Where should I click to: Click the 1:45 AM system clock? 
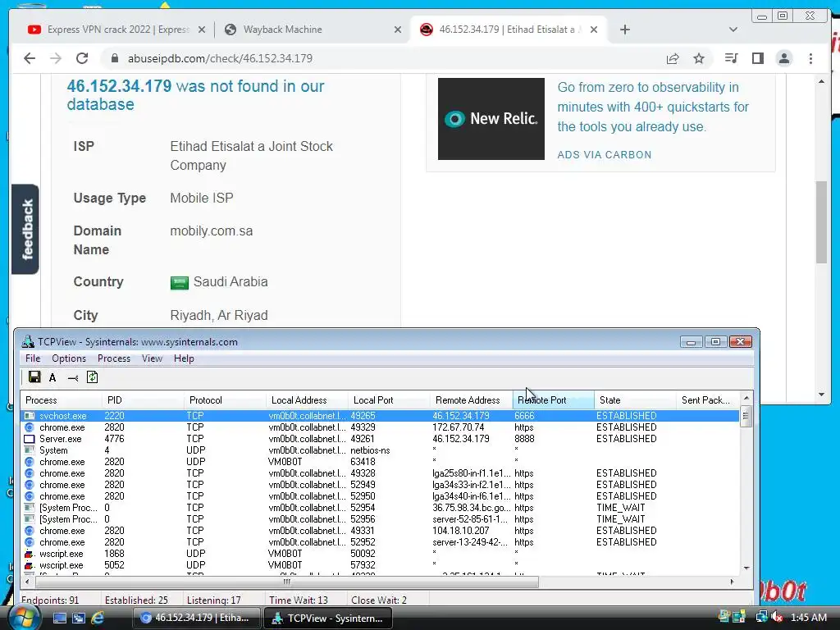pos(808,618)
